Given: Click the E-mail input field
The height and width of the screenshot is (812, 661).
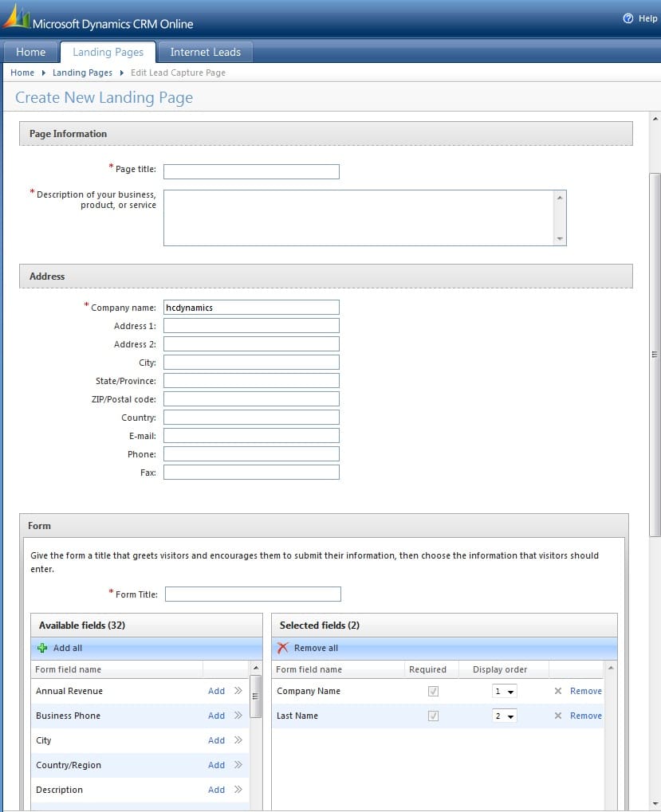Looking at the screenshot, I should point(251,436).
